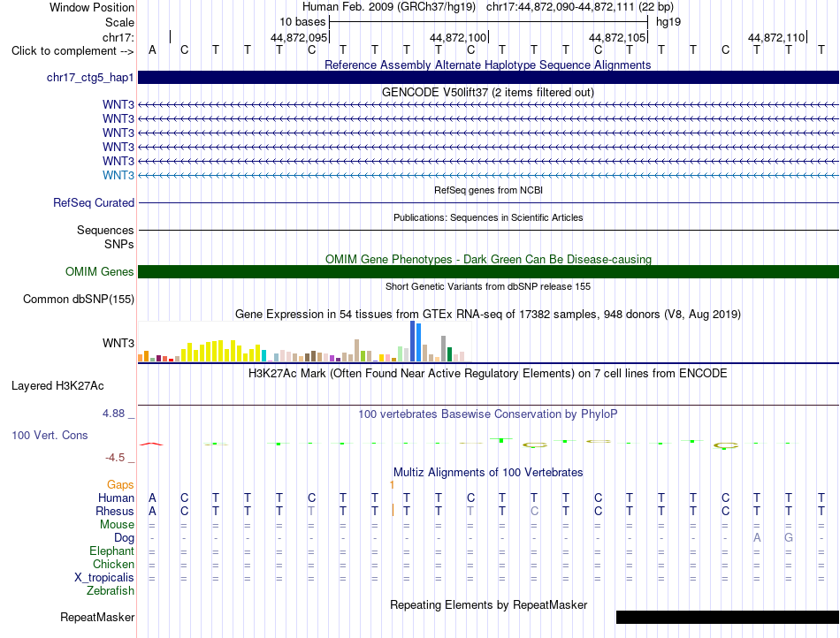Image resolution: width=840 pixels, height=638 pixels.
Task: Open the H3K27Ac Mark track title
Action: [487, 373]
